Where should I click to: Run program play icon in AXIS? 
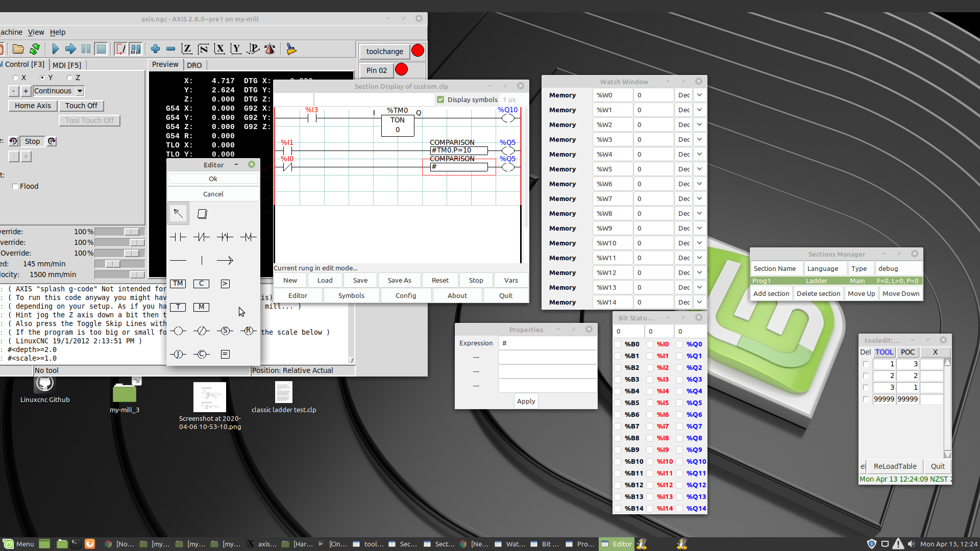tap(55, 49)
